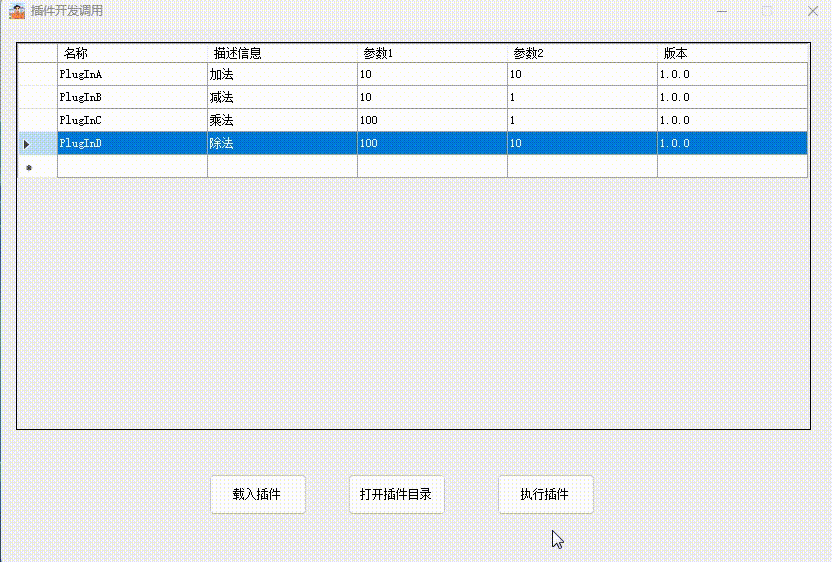Click the 版本 column header

(732, 53)
